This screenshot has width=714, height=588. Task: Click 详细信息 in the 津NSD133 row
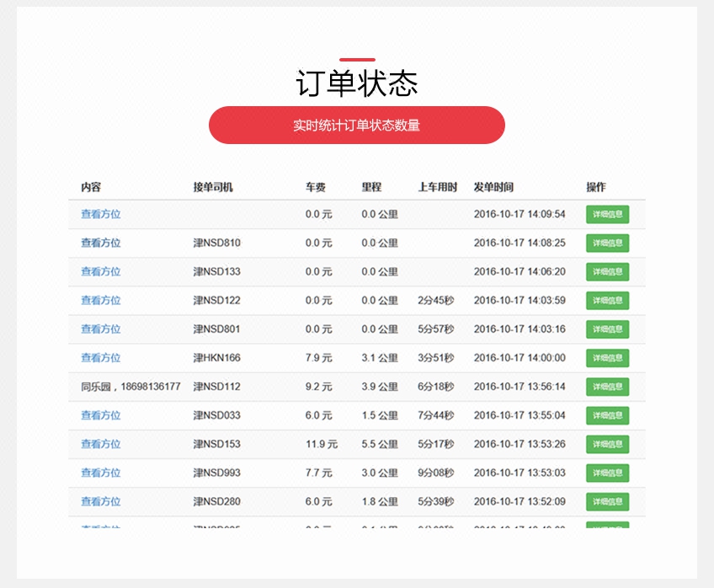pyautogui.click(x=607, y=272)
